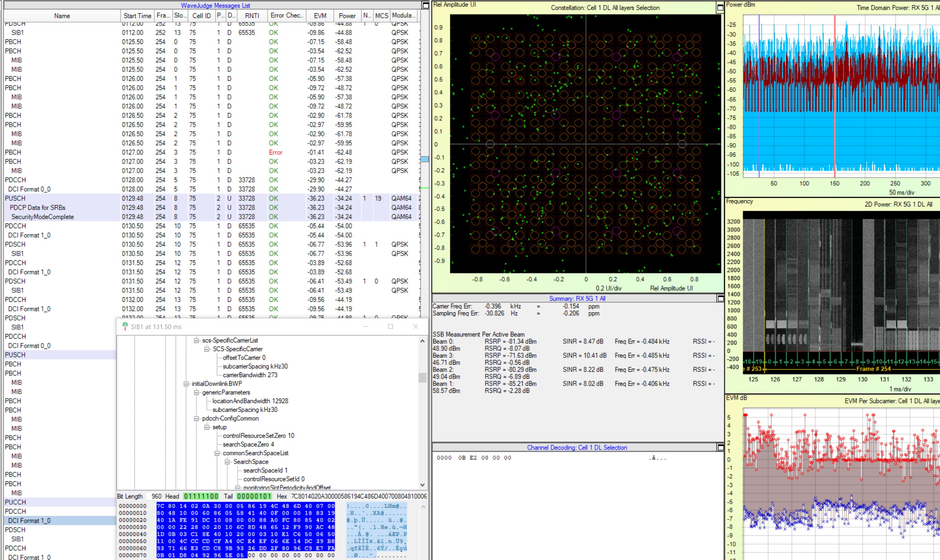Maximize the Constellation panel
Viewport: 940px width, 560px height.
coord(720,7)
